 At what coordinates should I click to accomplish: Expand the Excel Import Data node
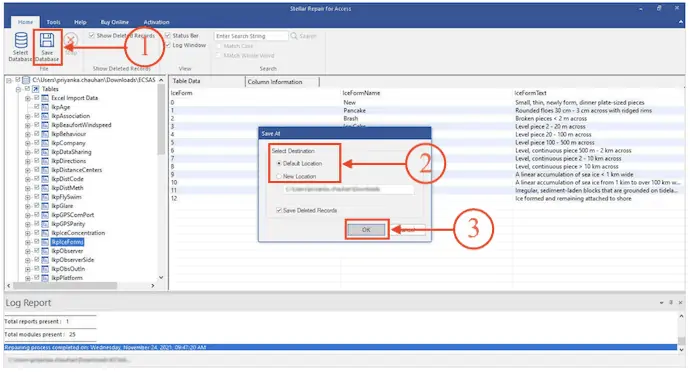27,98
